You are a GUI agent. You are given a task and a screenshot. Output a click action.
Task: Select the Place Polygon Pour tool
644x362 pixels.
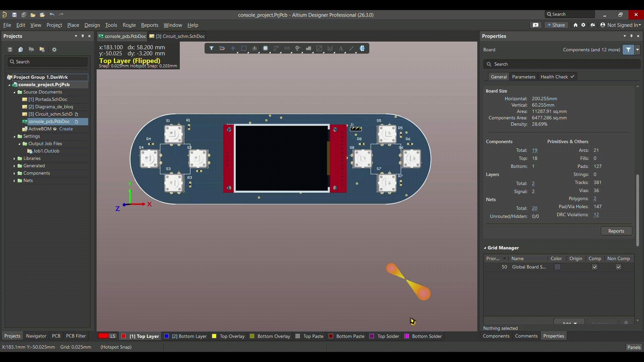(309, 48)
